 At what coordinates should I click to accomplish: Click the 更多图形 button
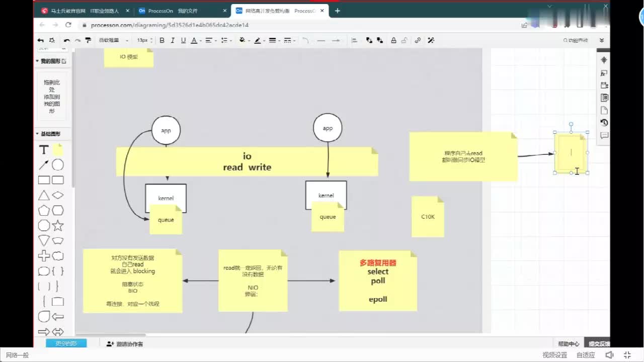pos(66,343)
